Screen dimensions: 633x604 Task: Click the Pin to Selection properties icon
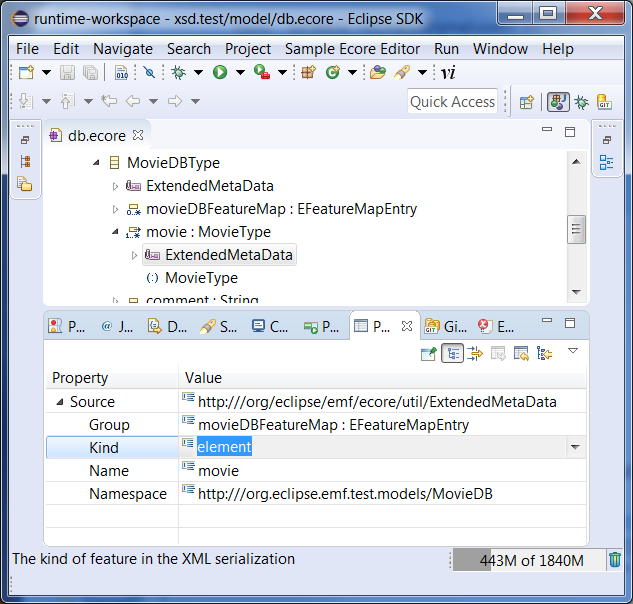click(x=429, y=354)
